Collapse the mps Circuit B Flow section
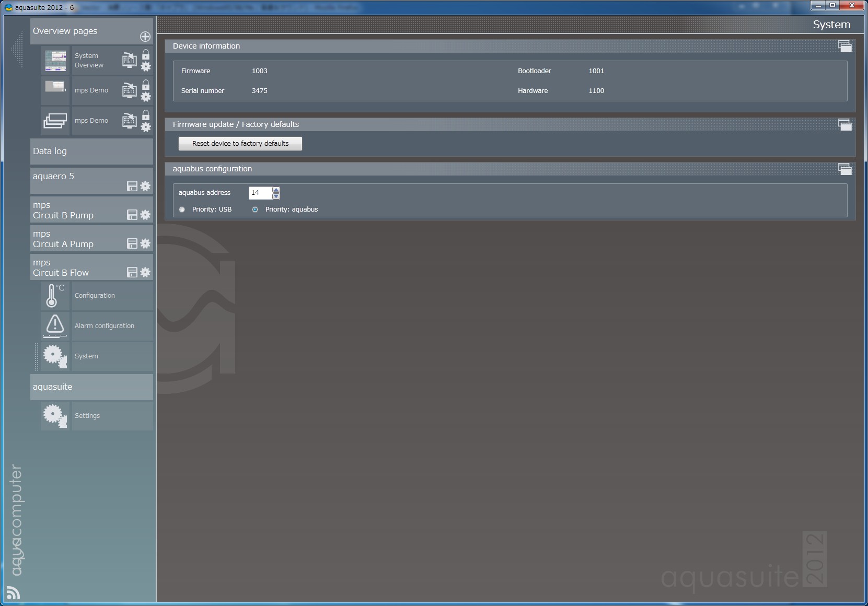 coord(91,267)
